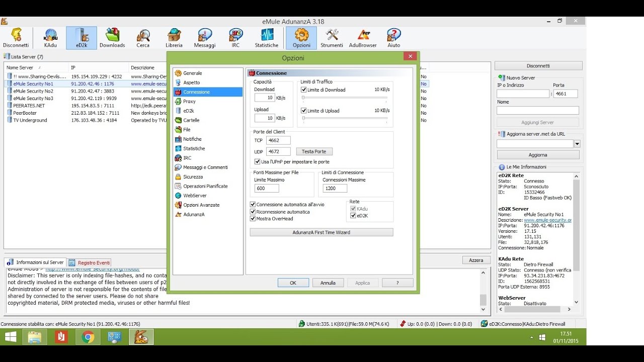Open the Statistiche toolbar icon
The height and width of the screenshot is (362, 644).
[267, 38]
